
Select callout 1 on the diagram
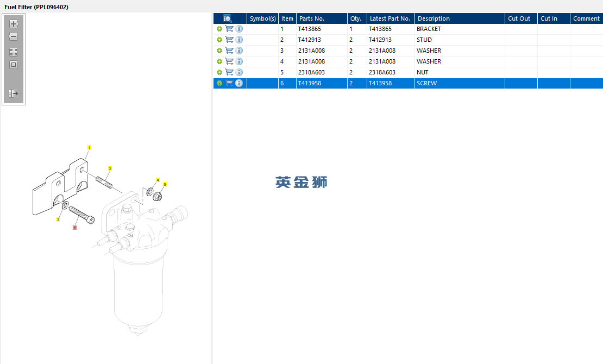[89, 148]
